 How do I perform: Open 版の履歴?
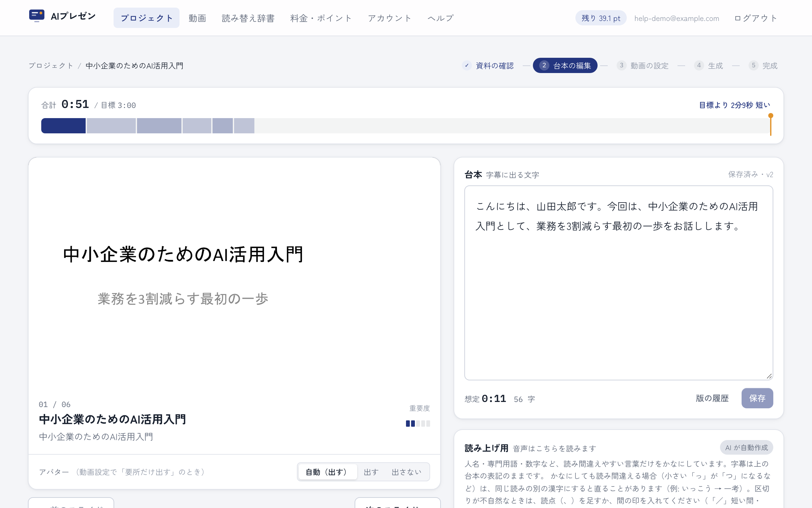[712, 398]
